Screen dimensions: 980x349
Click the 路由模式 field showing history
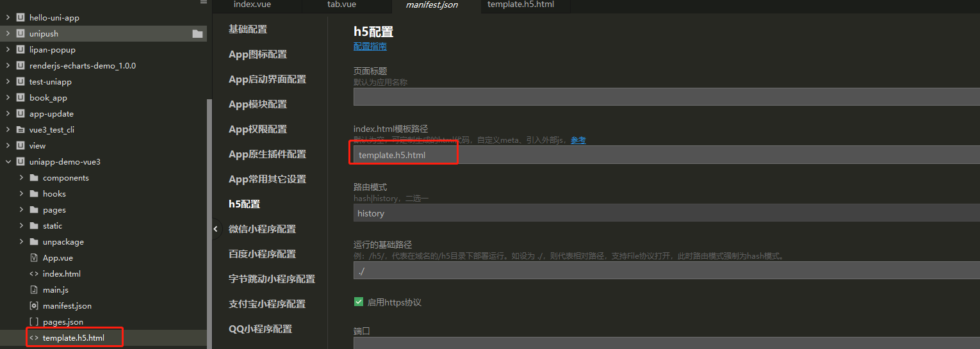click(666, 213)
